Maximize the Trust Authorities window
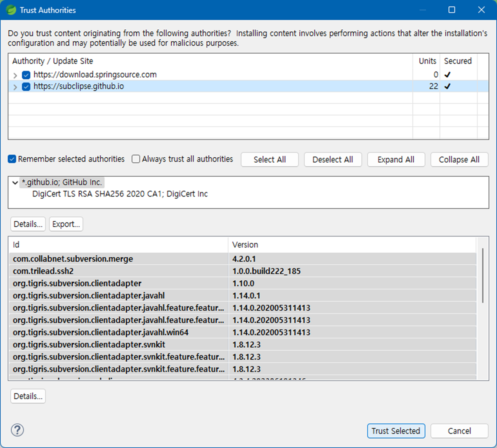Screen dimensions: 497x448 [x=452, y=10]
